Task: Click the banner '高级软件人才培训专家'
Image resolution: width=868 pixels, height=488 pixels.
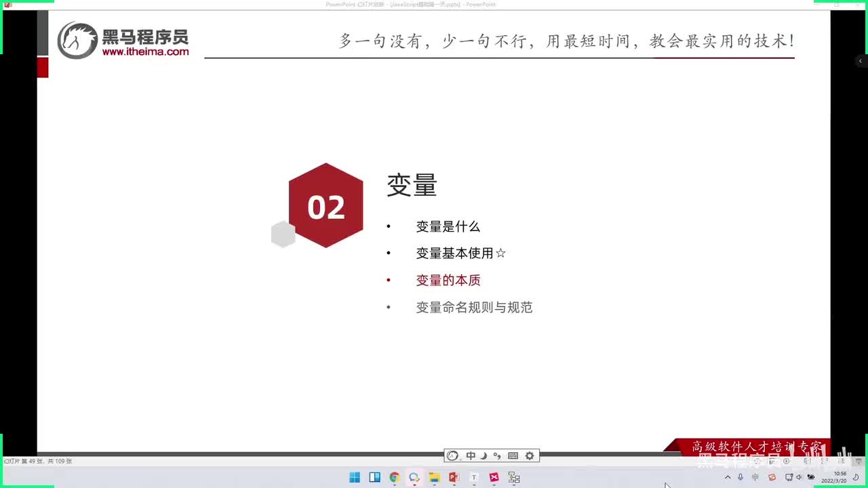Action: (757, 447)
